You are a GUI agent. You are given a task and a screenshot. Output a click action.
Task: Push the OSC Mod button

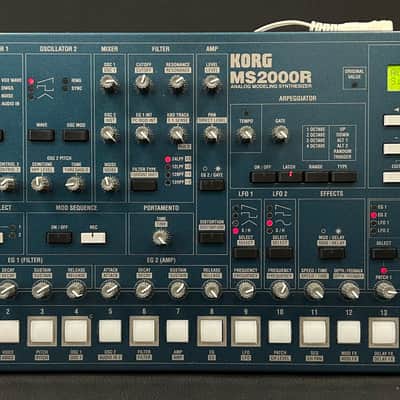coord(76,135)
